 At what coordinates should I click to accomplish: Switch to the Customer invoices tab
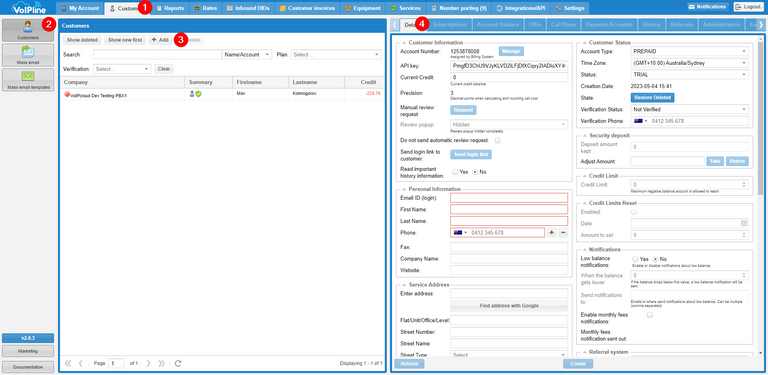tap(307, 8)
